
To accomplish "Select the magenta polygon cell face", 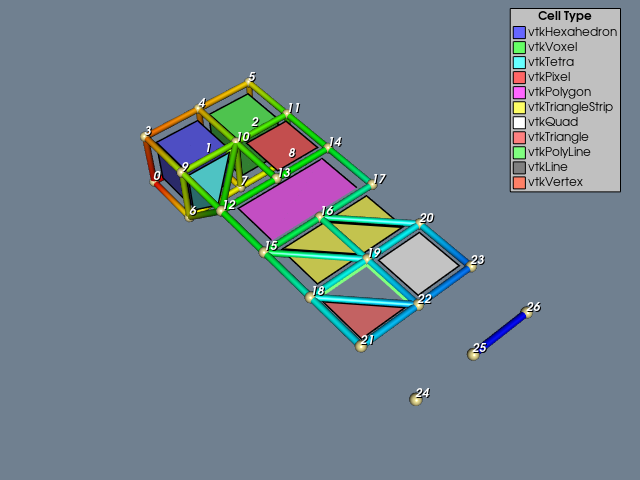I will [298, 198].
